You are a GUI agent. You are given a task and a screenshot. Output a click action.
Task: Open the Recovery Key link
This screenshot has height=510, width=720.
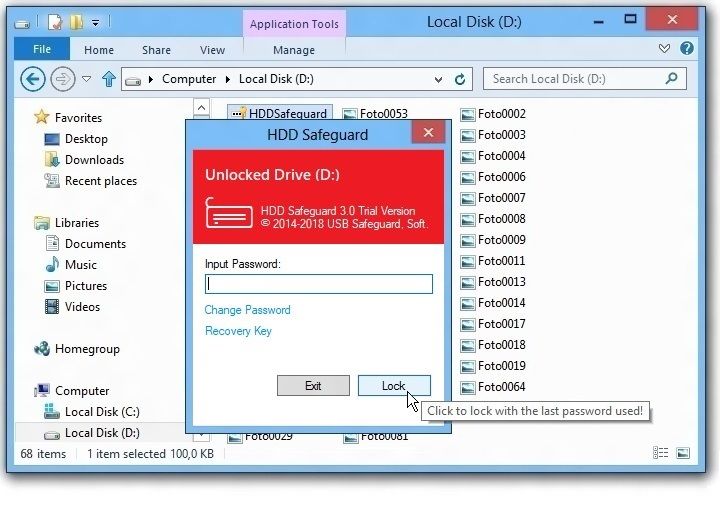pos(238,331)
